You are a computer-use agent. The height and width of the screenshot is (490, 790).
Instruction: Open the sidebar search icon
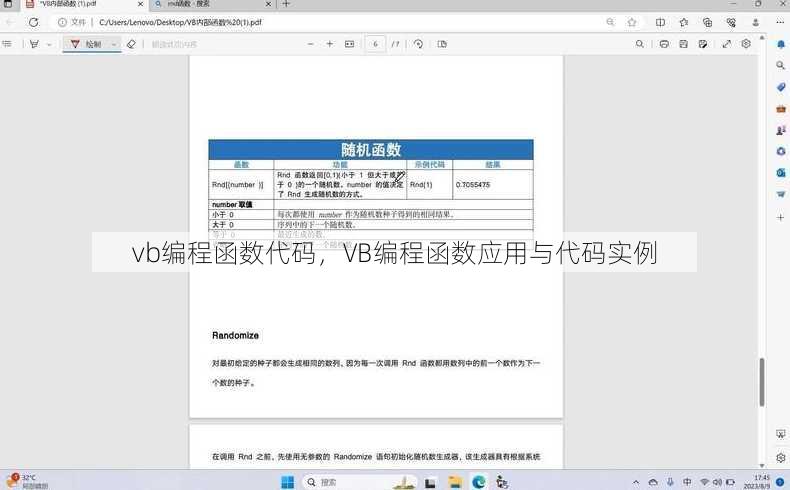780,65
